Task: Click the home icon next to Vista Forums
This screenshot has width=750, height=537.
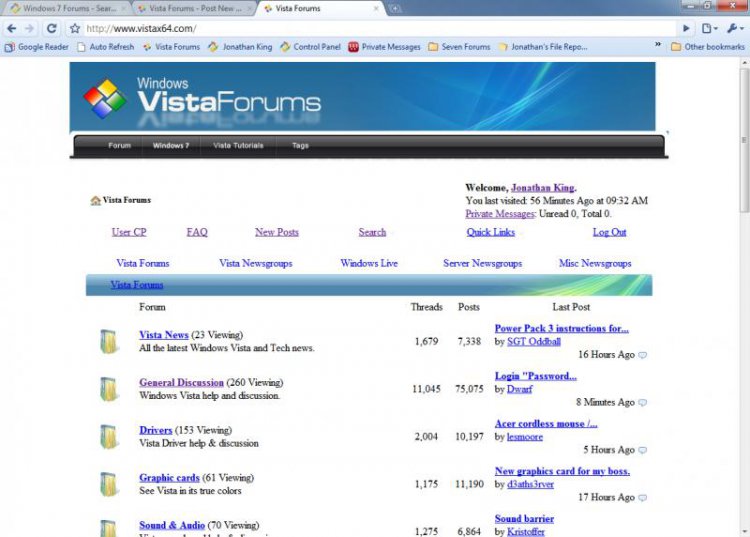Action: [95, 200]
